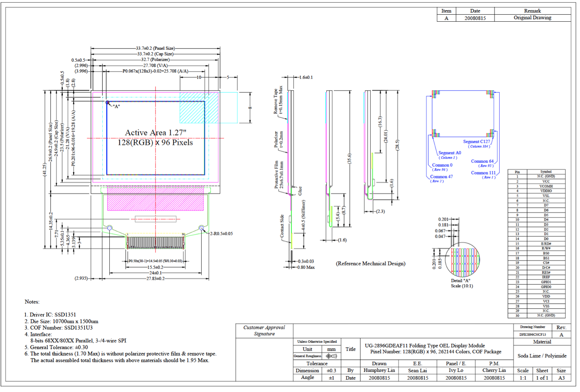Select the 'VCI' pin symbol
Screen dimensions: 580x392
point(546,301)
